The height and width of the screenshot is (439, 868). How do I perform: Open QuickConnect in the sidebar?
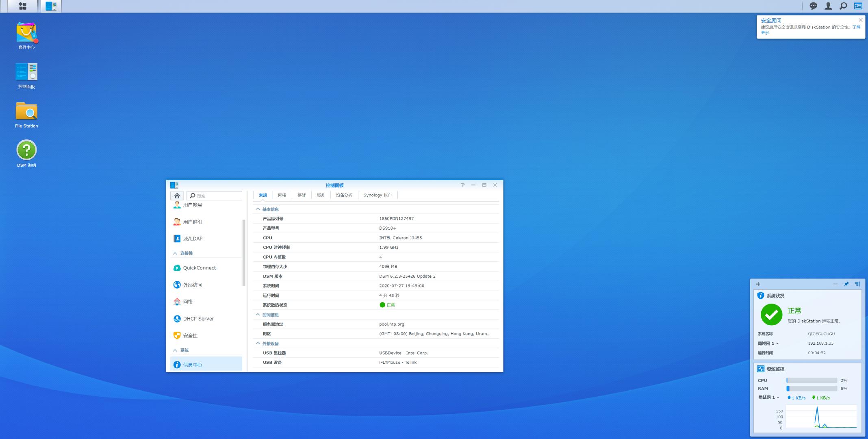tap(199, 268)
